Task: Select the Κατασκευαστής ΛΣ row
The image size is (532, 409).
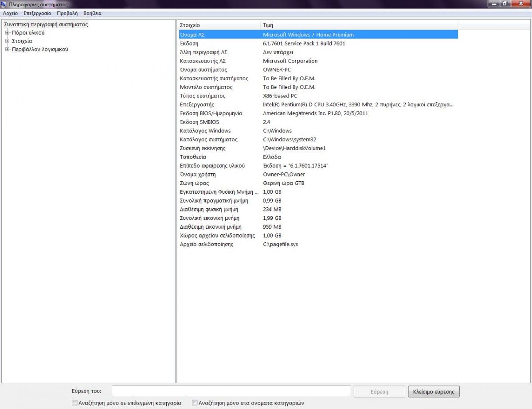Action: [318, 61]
